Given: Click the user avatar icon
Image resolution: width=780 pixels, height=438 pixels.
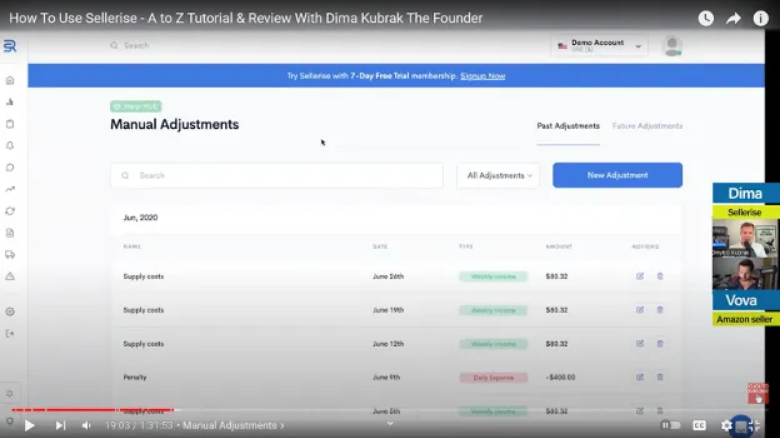Looking at the screenshot, I should click(672, 46).
